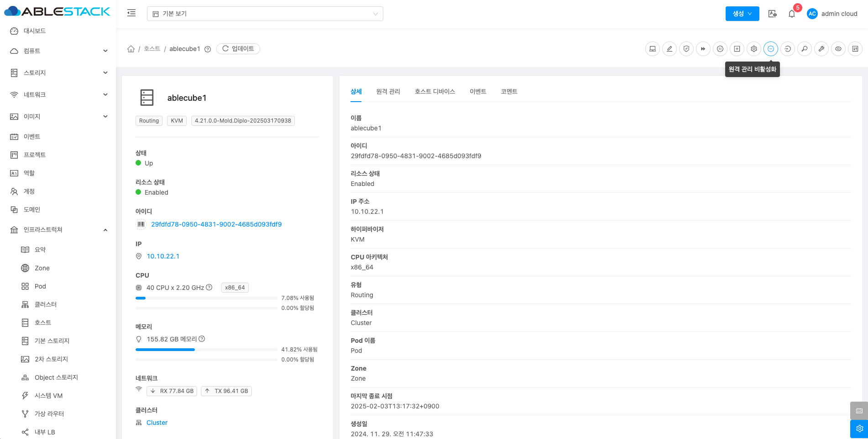The height and width of the screenshot is (439, 868).
Task: Click the 업데이트 refresh button
Action: coord(238,49)
